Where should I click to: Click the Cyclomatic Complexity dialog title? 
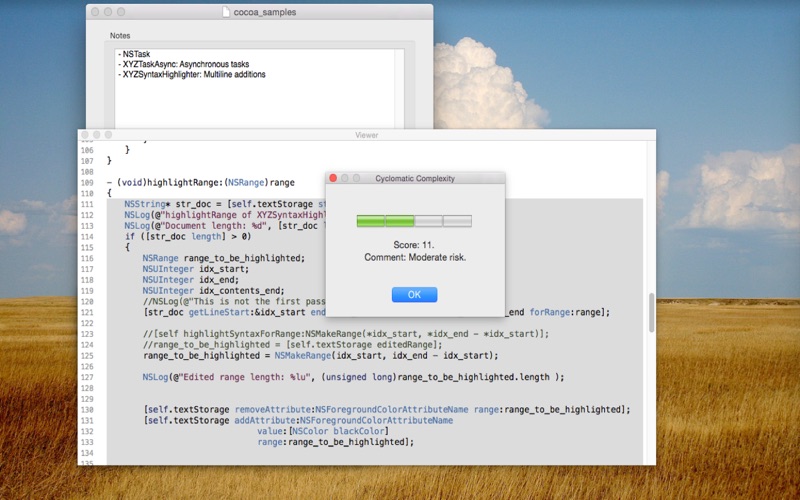[415, 179]
